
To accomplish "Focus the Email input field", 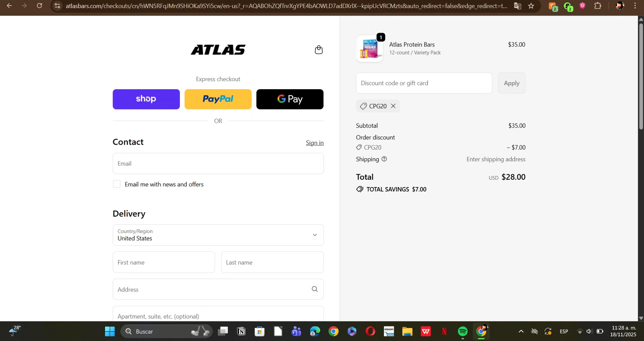I will (x=218, y=163).
